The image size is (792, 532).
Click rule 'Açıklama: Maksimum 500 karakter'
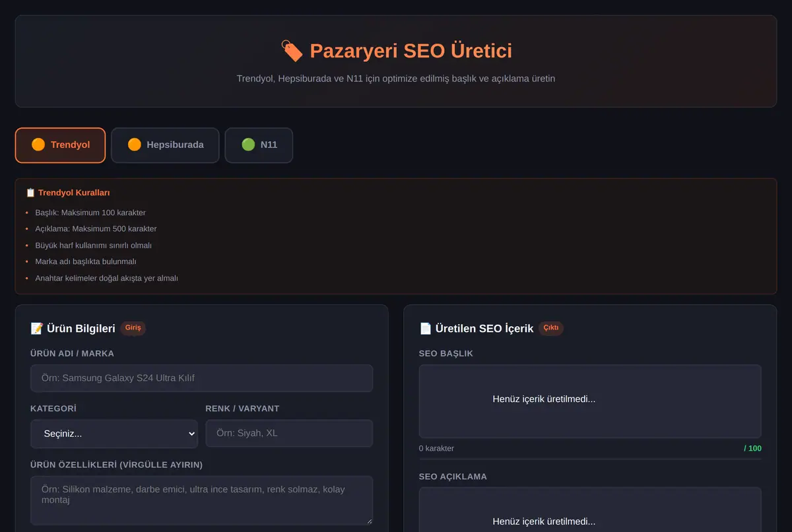[96, 229]
